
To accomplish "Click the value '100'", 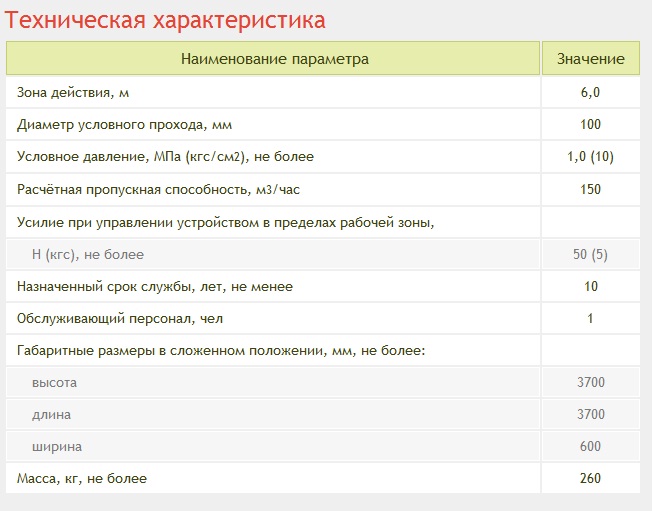I will pos(590,124).
